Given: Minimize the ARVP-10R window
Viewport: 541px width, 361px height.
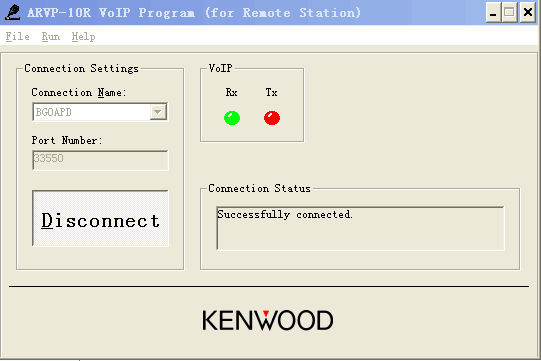Looking at the screenshot, I should coord(493,13).
